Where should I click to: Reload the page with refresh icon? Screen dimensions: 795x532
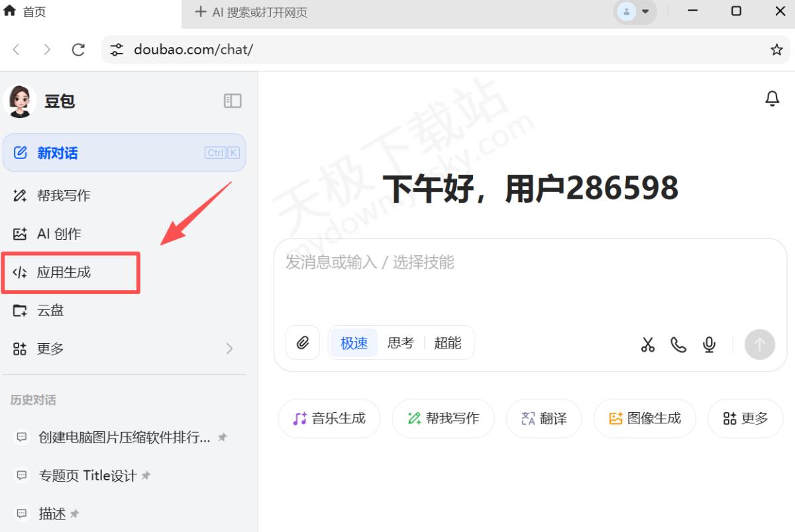pyautogui.click(x=78, y=50)
